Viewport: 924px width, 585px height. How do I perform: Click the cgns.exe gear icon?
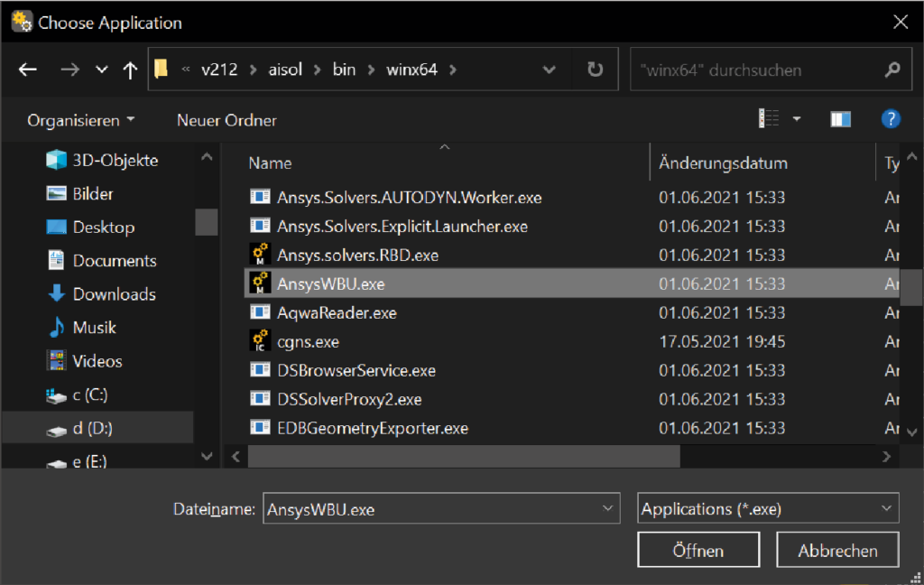[260, 341]
